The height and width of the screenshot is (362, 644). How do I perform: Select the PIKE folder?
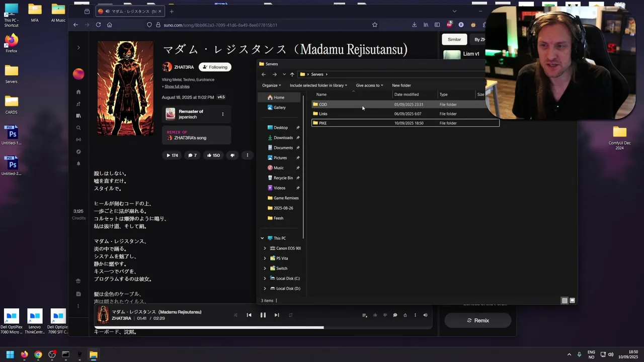(x=405, y=123)
